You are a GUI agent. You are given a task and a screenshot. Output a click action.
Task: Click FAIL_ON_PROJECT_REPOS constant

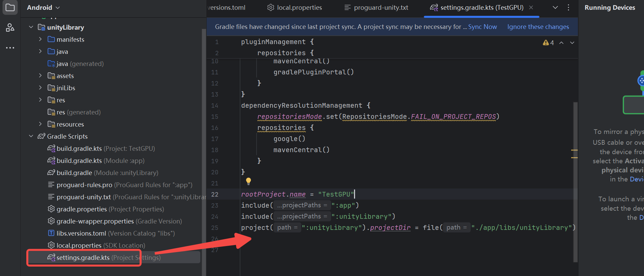click(453, 116)
